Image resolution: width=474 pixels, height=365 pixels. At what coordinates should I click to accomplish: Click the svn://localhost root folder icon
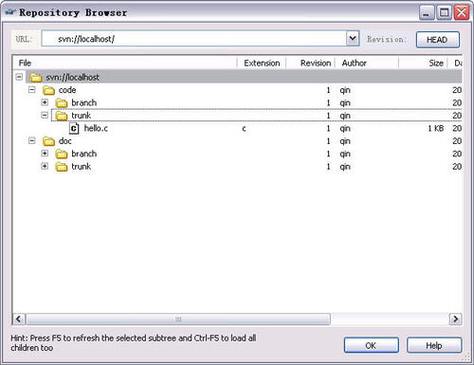click(x=35, y=77)
